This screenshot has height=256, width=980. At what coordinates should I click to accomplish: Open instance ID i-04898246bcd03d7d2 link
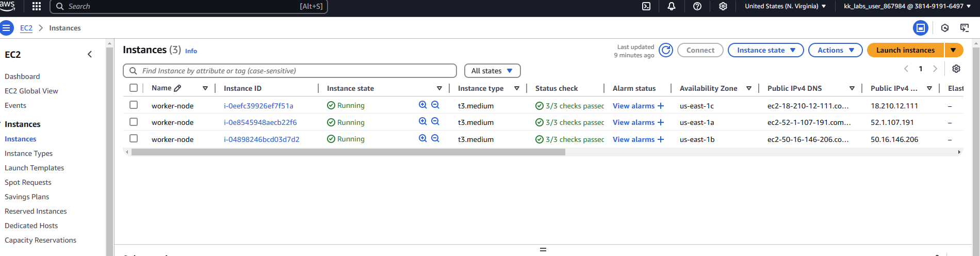coord(262,139)
